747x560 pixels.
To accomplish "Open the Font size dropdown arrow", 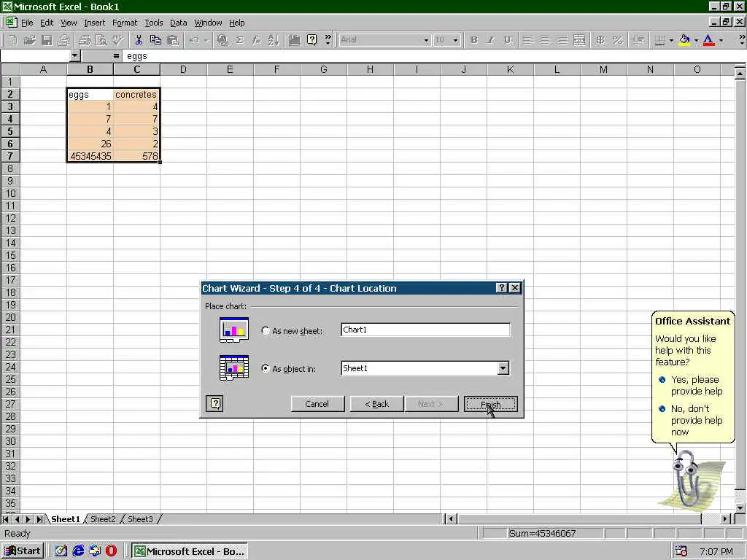I will tap(456, 41).
